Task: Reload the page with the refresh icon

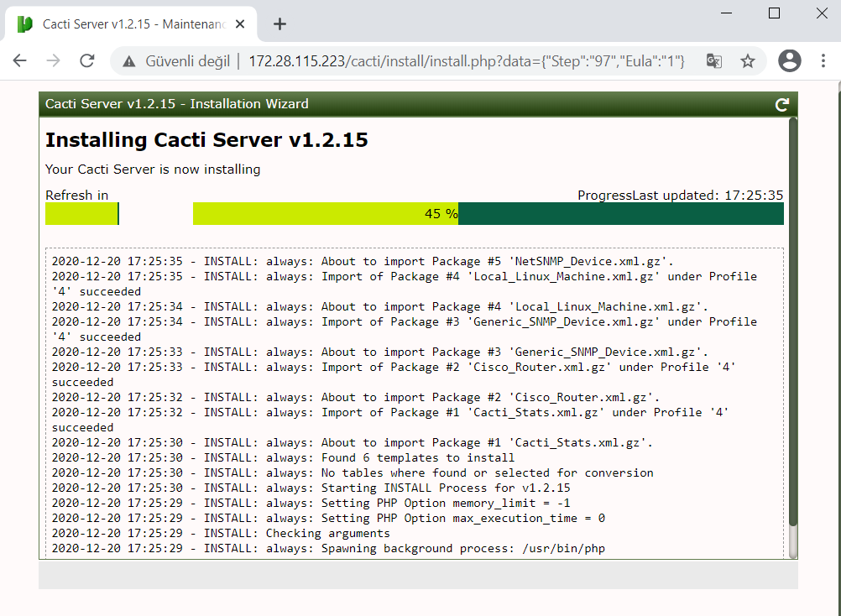Action: [x=87, y=60]
